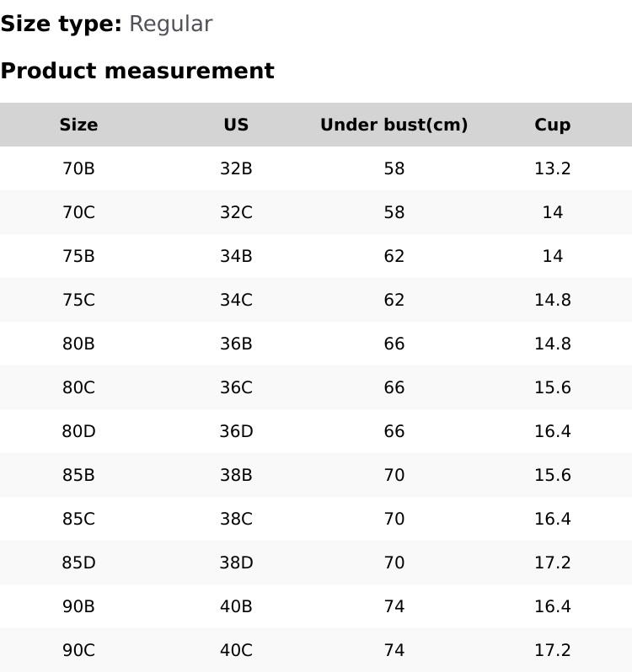The height and width of the screenshot is (672, 632).
Task: Select the Size column header
Action: [78, 125]
